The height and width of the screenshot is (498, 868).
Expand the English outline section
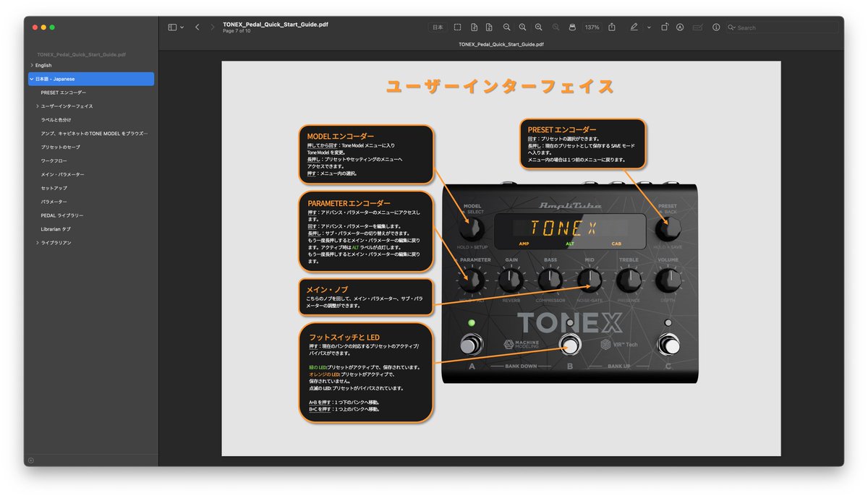[x=32, y=65]
